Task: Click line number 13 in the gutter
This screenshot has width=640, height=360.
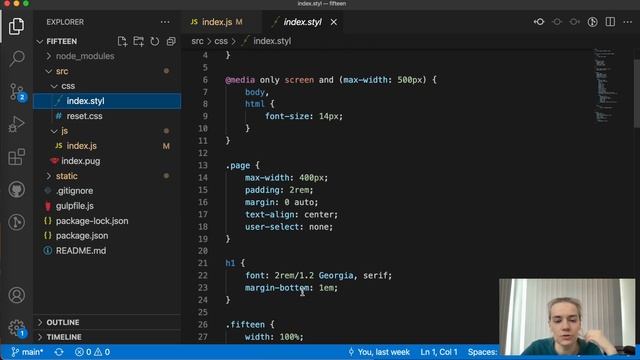Action: (x=203, y=165)
